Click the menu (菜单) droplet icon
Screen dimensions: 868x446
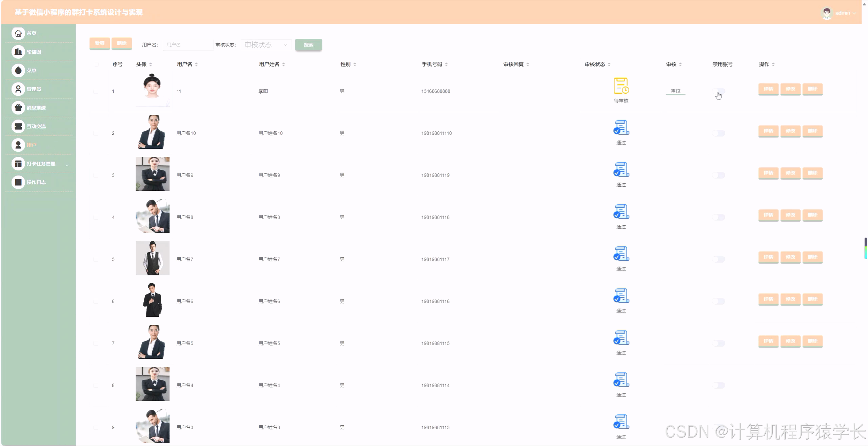click(18, 70)
